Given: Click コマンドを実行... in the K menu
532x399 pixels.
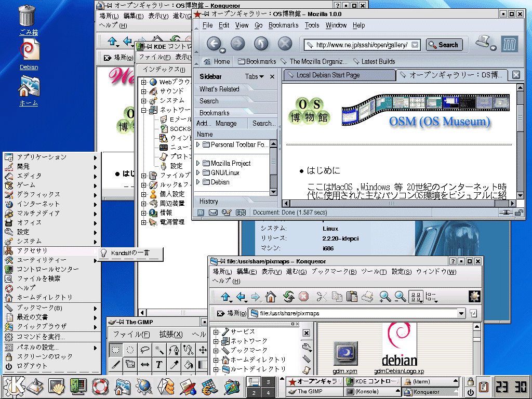Looking at the screenshot, I should [52, 337].
